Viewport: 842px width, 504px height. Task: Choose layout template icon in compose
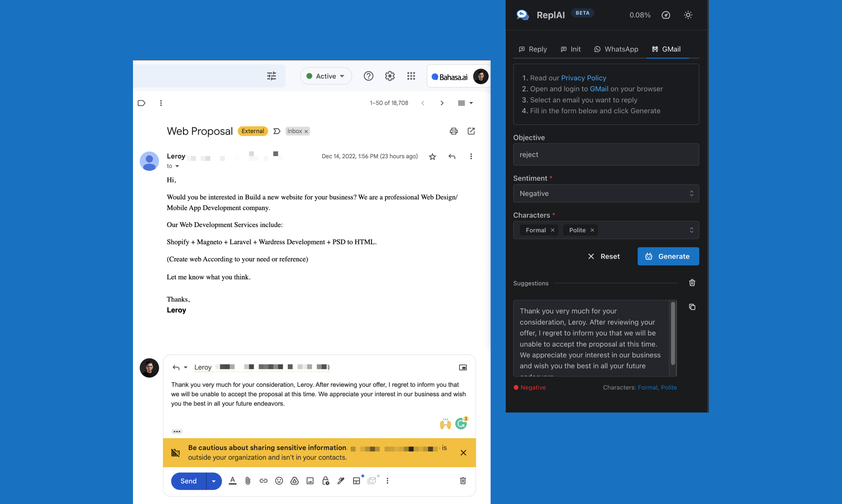click(356, 481)
